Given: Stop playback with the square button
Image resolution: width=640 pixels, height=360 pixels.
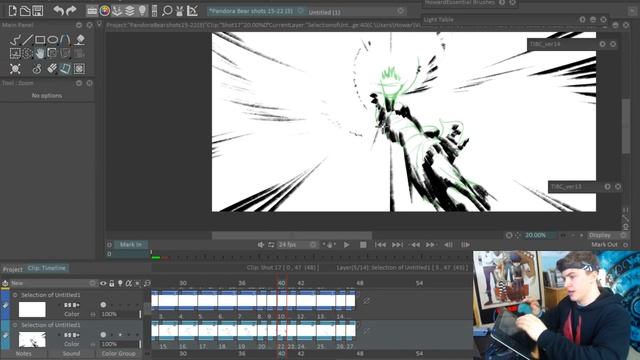Looking at the screenshot, I should click(x=363, y=244).
